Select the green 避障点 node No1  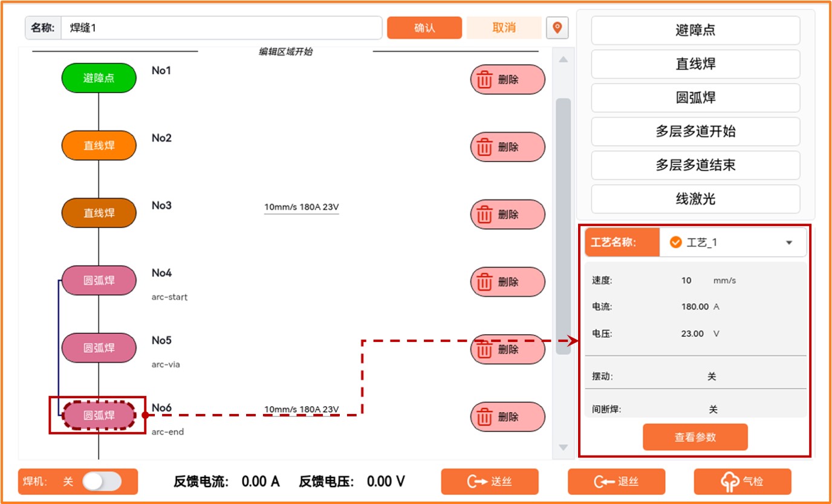[99, 78]
